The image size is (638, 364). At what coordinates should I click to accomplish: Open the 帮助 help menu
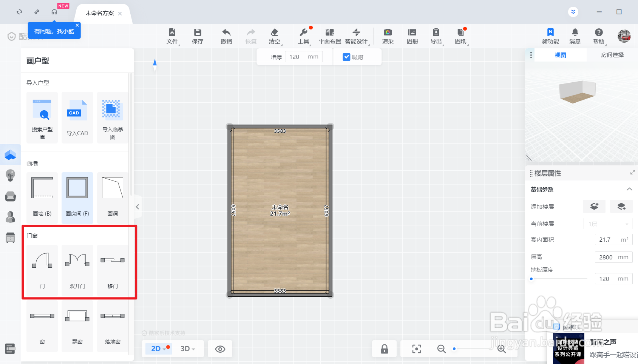599,36
